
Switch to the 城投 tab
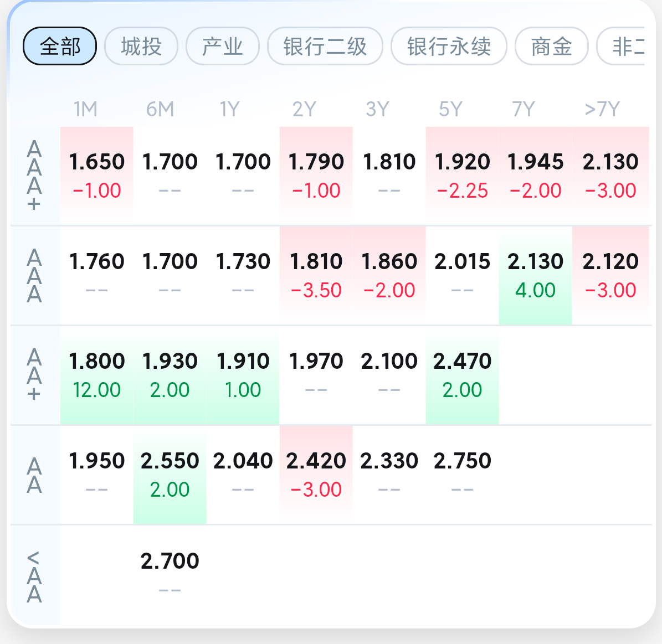141,46
